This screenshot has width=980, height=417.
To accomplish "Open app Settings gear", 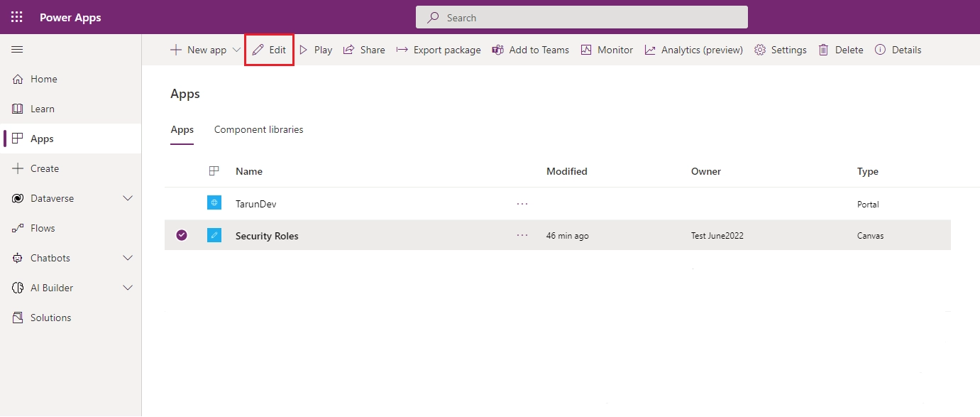I will pyautogui.click(x=760, y=50).
